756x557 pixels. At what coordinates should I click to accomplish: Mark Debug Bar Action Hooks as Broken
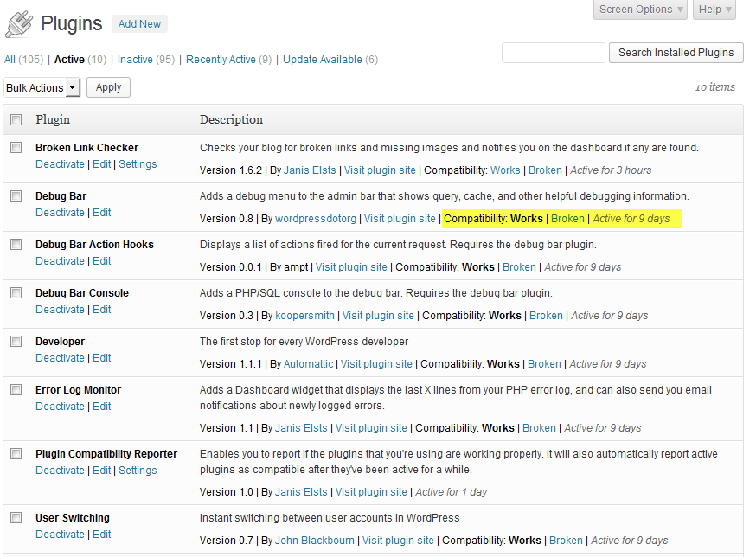[x=519, y=267]
